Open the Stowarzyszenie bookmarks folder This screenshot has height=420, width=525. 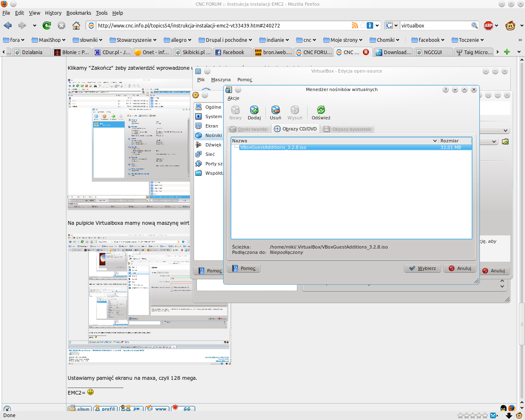[133, 40]
